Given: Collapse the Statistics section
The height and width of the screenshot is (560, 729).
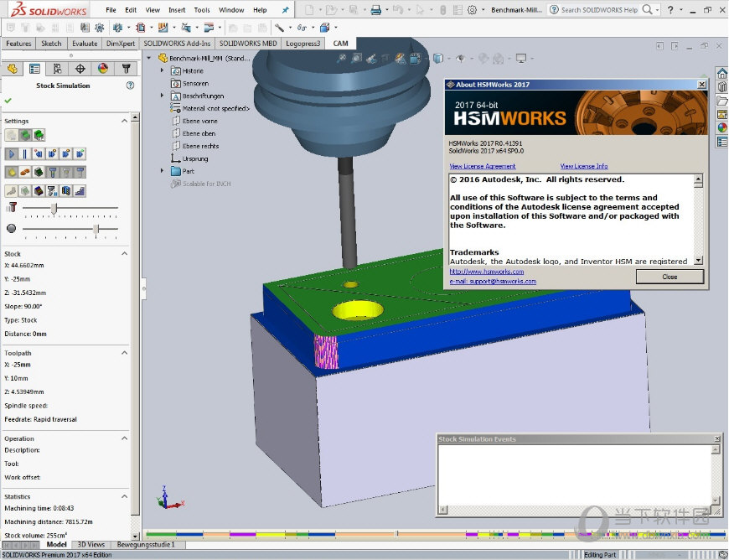Looking at the screenshot, I should tap(125, 496).
